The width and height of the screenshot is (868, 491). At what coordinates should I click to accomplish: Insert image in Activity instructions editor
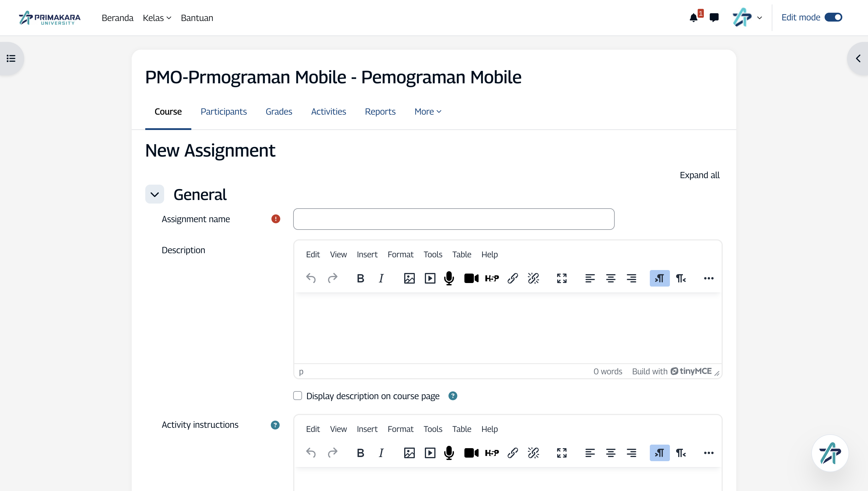coord(409,453)
